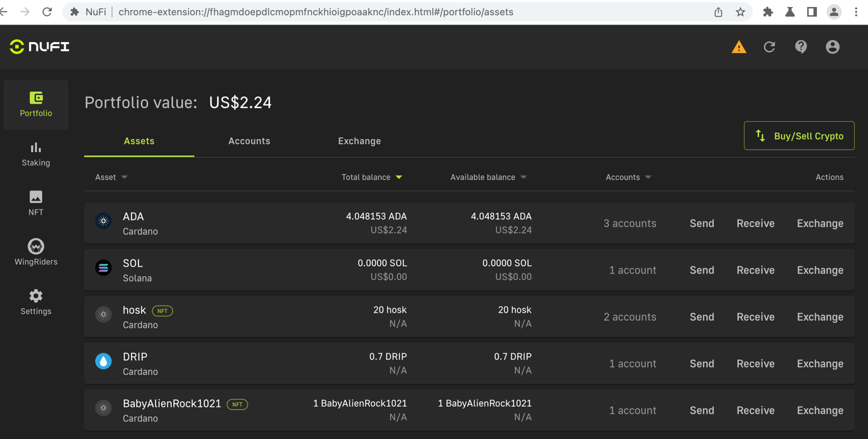Open the Chrome side panel icon
This screenshot has width=868, height=439.
point(812,12)
